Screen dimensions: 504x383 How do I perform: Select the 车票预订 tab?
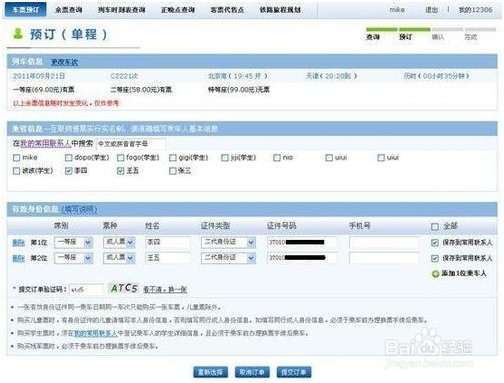tap(26, 10)
